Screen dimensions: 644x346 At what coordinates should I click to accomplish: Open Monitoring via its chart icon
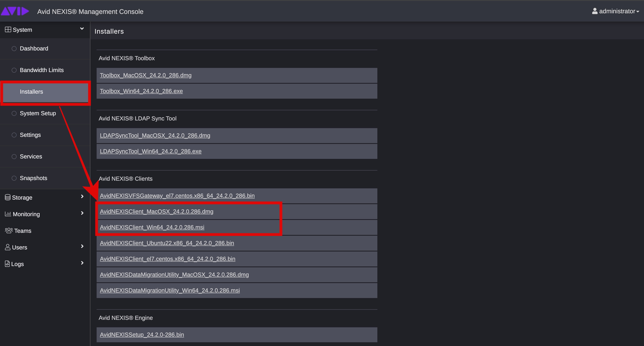[x=8, y=214]
